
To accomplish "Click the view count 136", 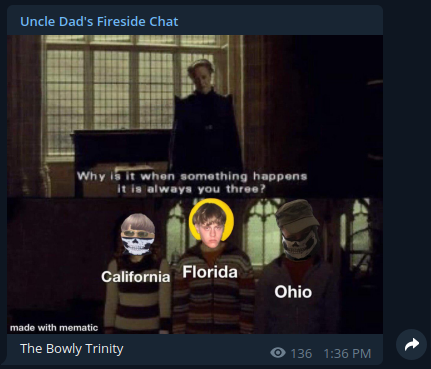I will click(301, 353).
